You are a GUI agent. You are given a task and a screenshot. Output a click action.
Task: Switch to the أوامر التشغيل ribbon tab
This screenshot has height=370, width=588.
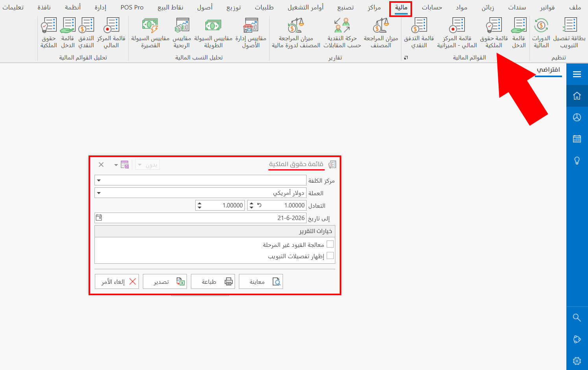(x=305, y=7)
